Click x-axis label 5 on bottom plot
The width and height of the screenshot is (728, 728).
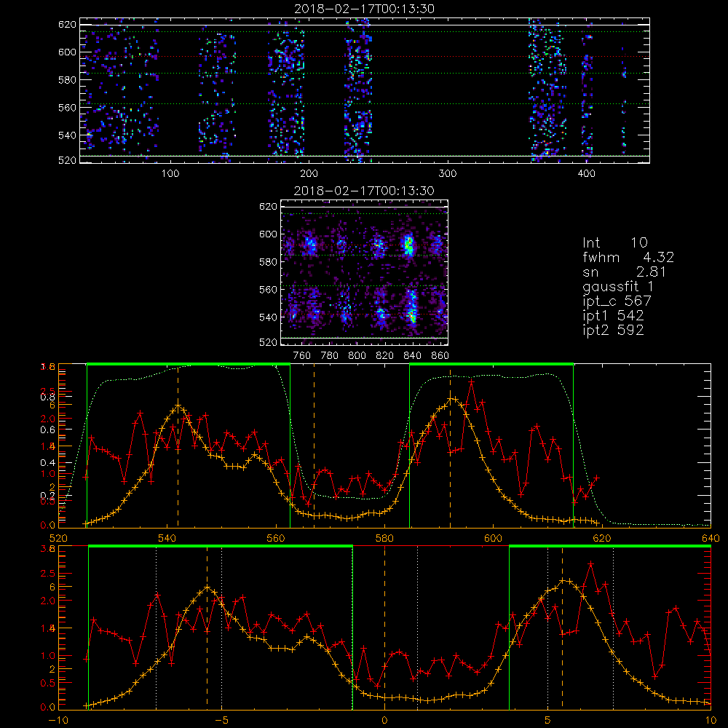(548, 720)
